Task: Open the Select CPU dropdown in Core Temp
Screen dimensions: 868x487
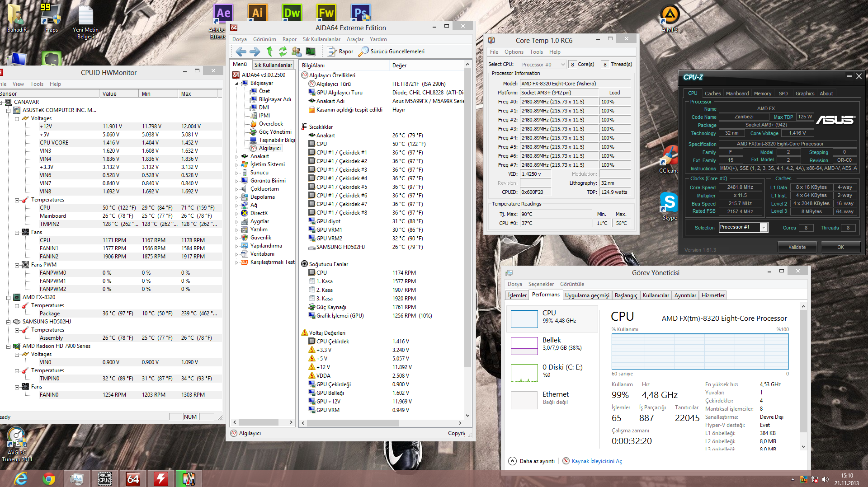Action: point(543,65)
